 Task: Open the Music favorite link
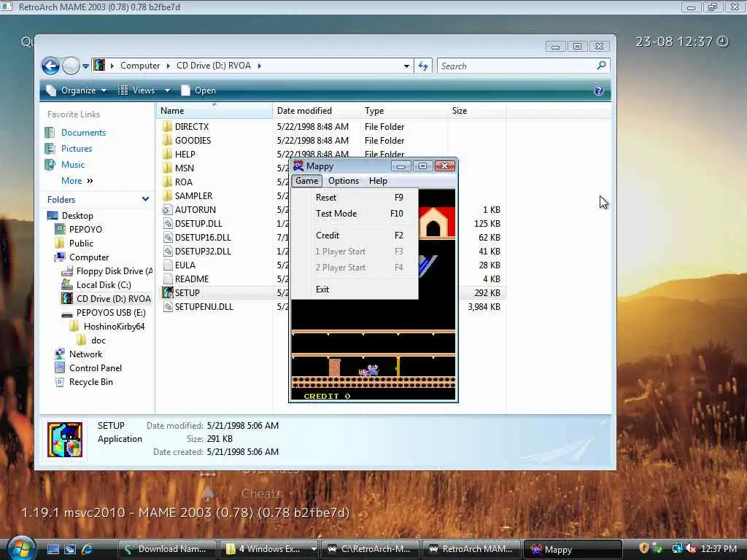(72, 165)
